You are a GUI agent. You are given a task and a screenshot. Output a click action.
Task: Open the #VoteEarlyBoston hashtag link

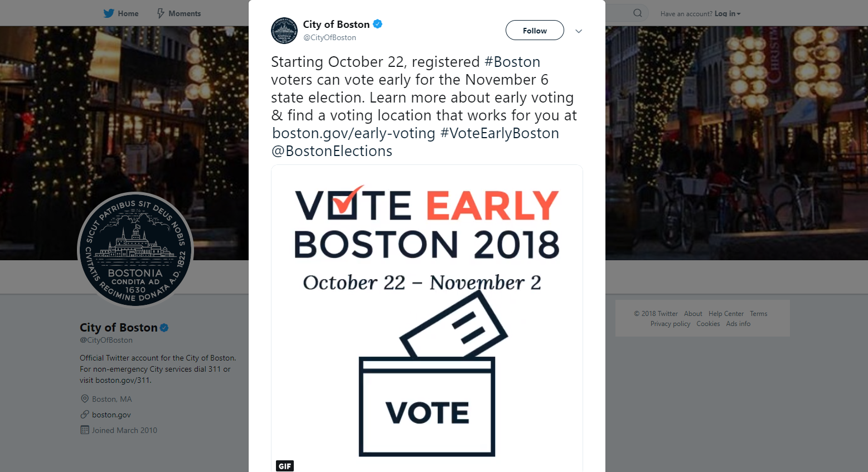click(x=500, y=133)
